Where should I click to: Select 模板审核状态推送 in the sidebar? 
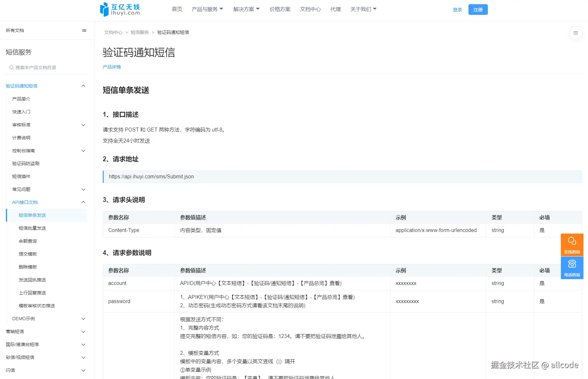tap(37, 306)
